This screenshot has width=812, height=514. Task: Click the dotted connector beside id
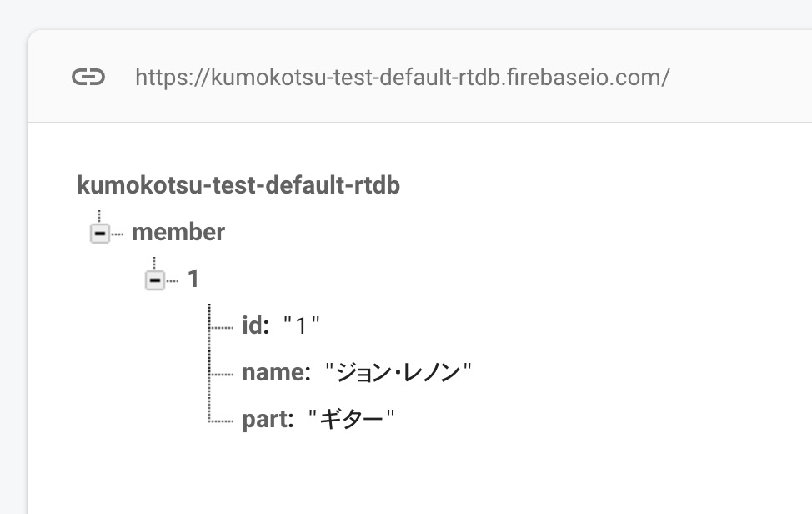221,327
